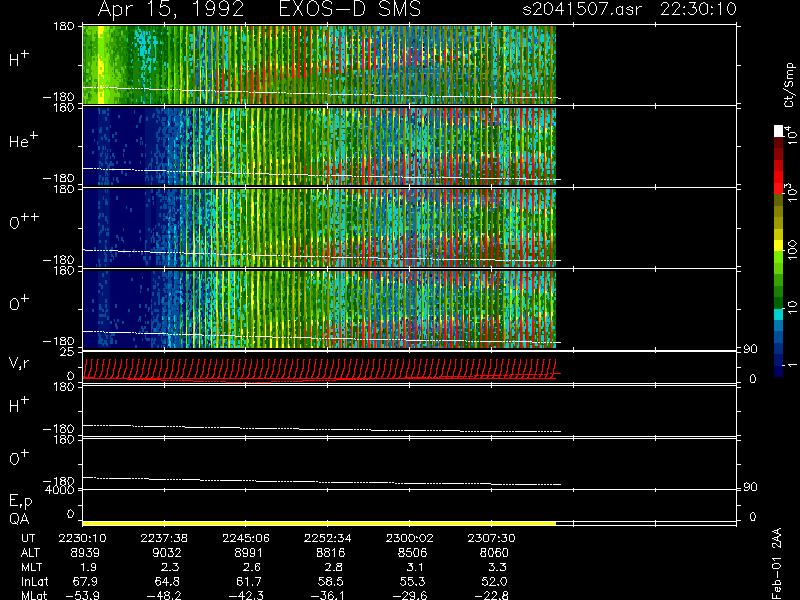The image size is (800, 600).
Task: Click the InLat value "61.7"
Action: tap(249, 581)
